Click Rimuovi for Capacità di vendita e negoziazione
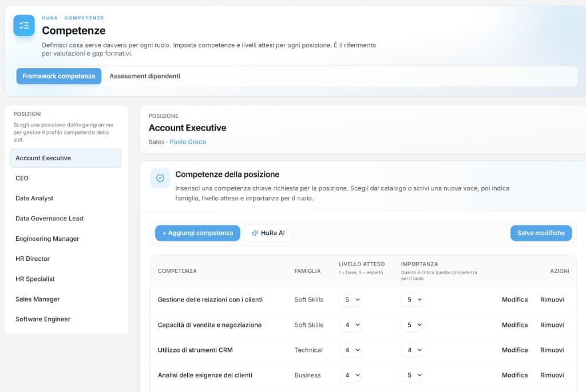586x392 pixels. pyautogui.click(x=552, y=325)
